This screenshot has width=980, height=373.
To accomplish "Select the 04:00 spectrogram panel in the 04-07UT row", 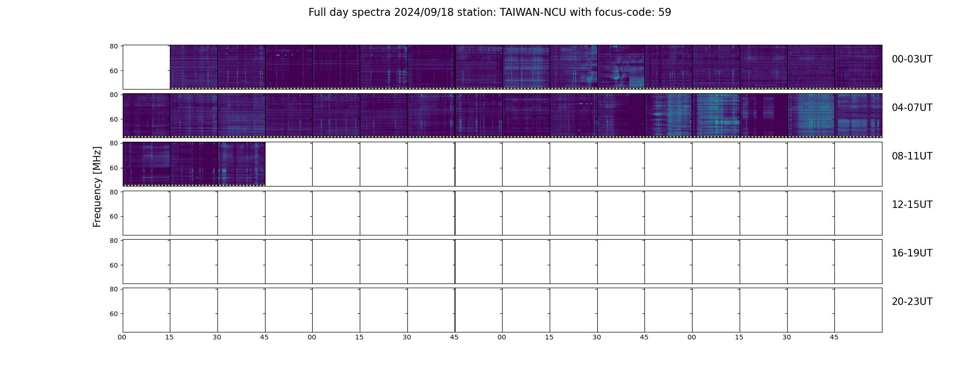I will click(x=146, y=116).
